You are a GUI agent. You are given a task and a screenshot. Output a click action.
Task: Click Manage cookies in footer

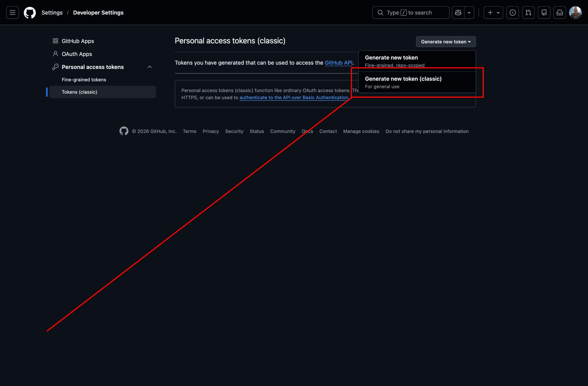[361, 131]
